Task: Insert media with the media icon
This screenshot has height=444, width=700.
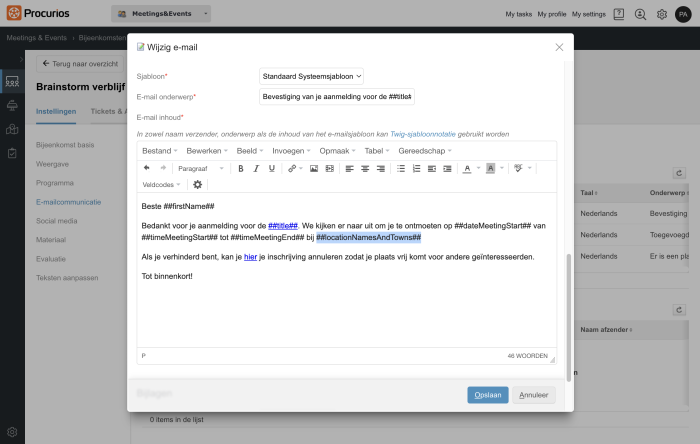Action: (329, 168)
